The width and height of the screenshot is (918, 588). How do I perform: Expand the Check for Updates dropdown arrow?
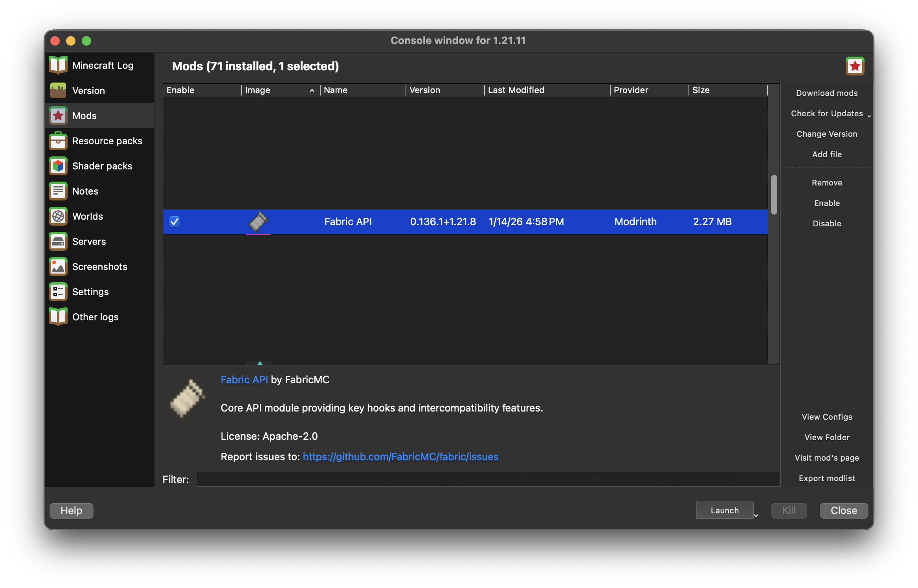point(869,116)
